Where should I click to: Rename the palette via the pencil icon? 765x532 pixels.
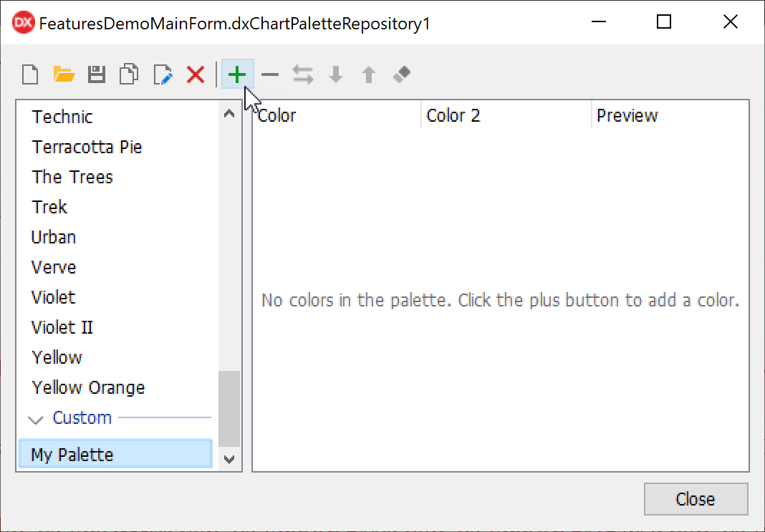pos(163,74)
